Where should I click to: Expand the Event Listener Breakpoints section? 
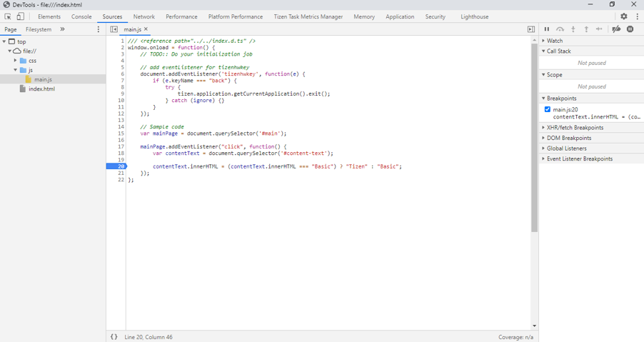(x=579, y=159)
